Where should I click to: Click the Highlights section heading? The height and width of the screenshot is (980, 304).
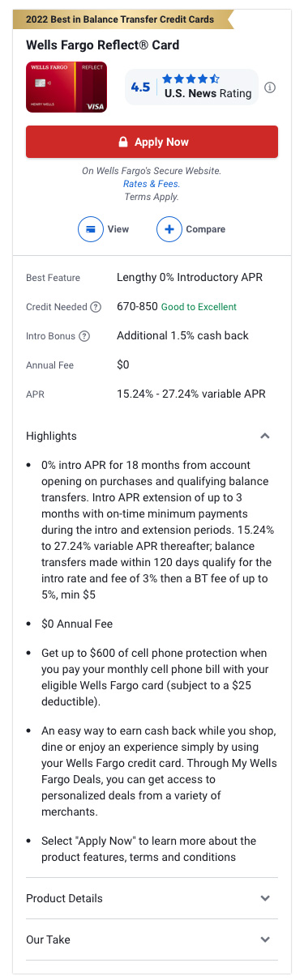51,436
